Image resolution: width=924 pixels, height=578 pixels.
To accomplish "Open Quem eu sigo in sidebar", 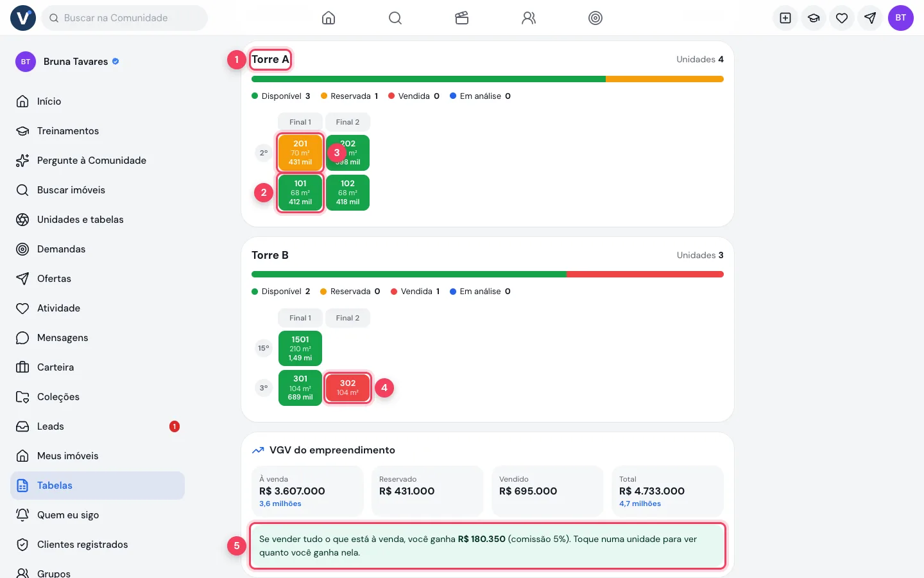I will (x=98, y=515).
